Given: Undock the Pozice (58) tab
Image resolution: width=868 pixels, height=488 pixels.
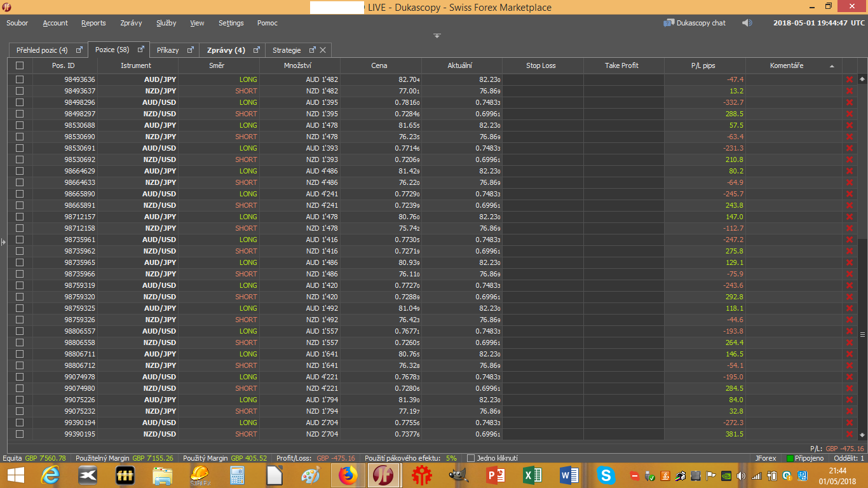Looking at the screenshot, I should (140, 50).
